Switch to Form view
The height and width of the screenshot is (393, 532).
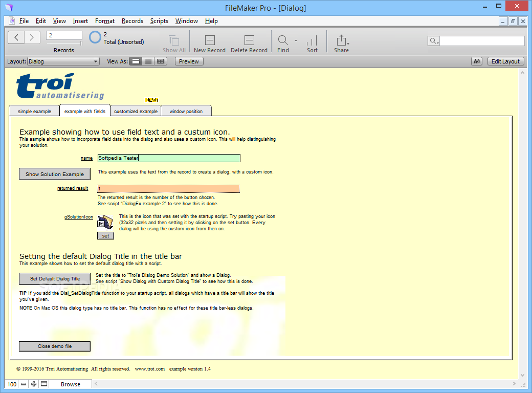(x=136, y=61)
